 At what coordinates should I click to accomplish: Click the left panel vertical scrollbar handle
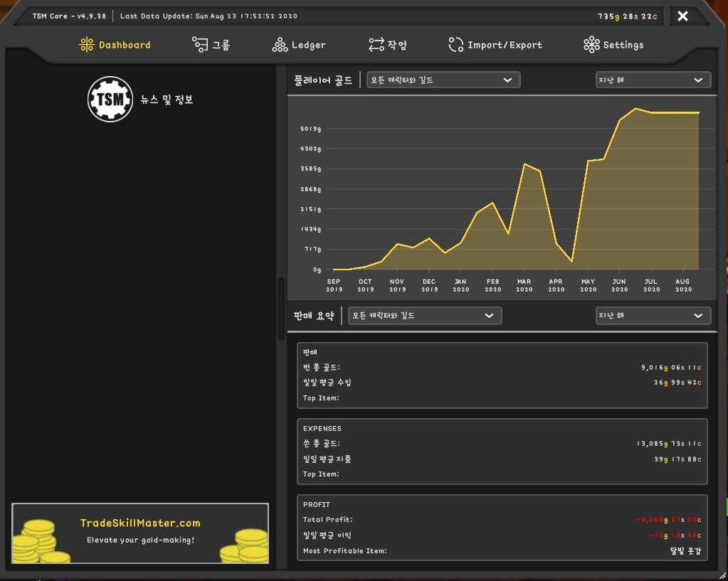(281, 309)
